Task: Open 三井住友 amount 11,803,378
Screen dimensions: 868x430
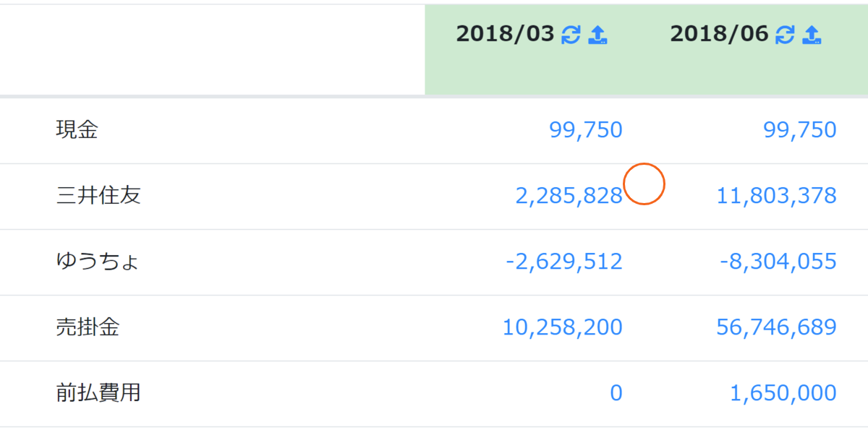Action: [x=777, y=196]
